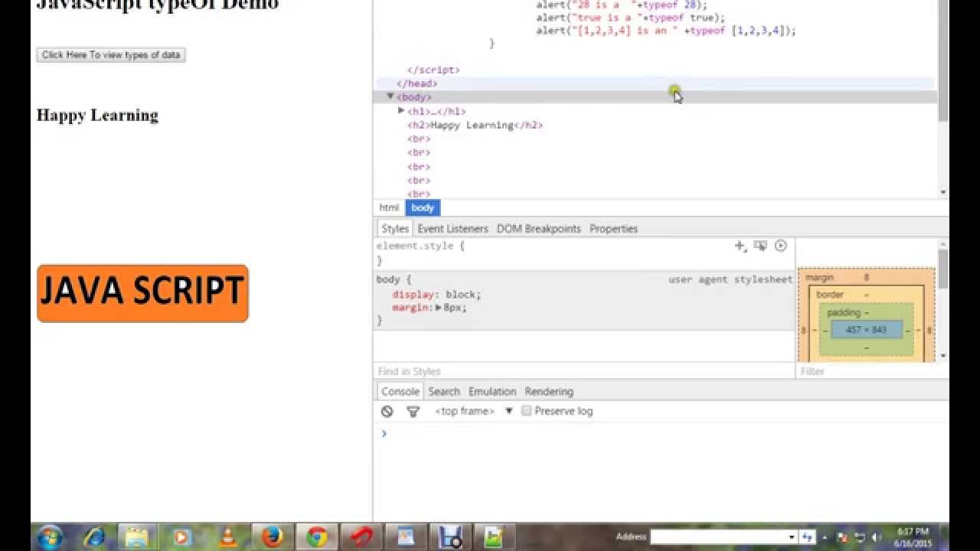Click the alert [1,2,3,4] typeof code line
This screenshot has width=980, height=551.
pos(666,31)
